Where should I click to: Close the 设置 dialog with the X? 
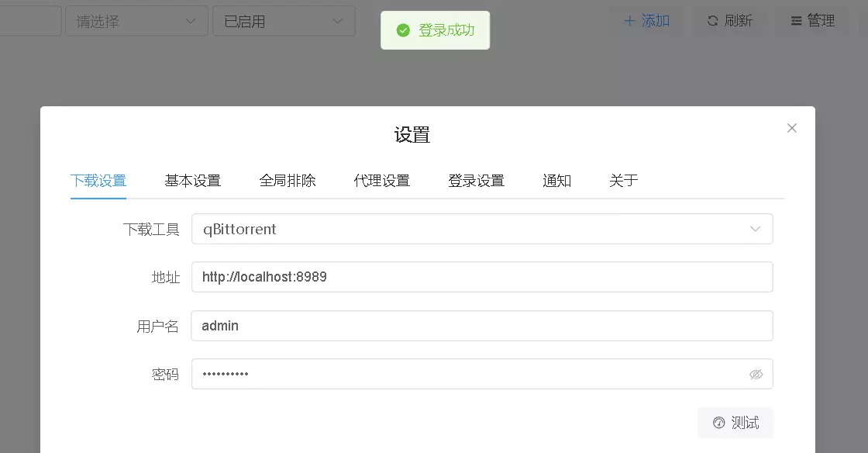pyautogui.click(x=791, y=128)
